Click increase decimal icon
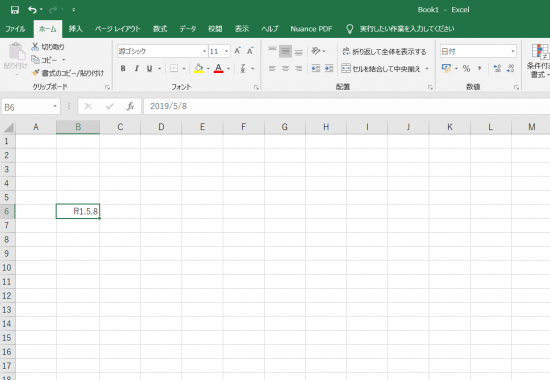Viewport: 550px width, 380px height. [x=497, y=68]
